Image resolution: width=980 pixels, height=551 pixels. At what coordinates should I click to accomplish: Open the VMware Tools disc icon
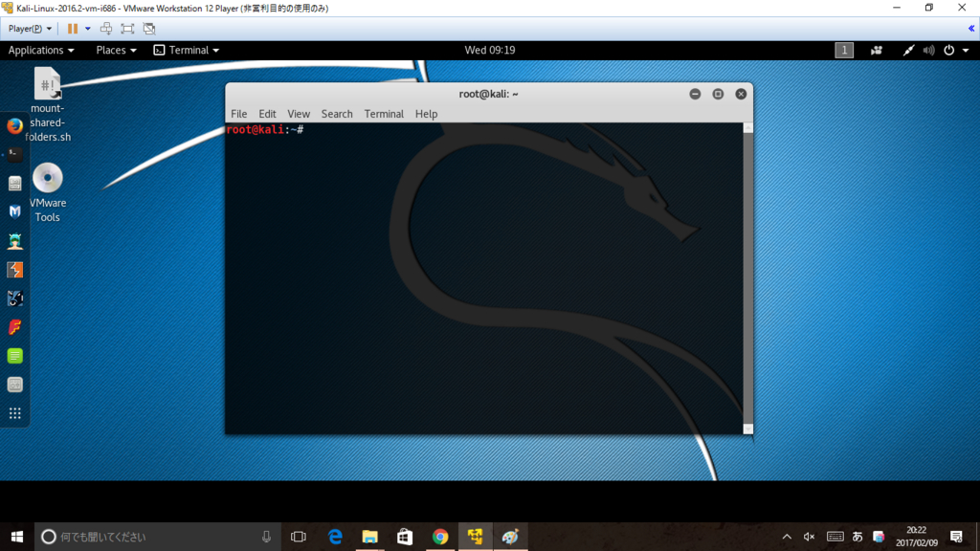click(48, 192)
